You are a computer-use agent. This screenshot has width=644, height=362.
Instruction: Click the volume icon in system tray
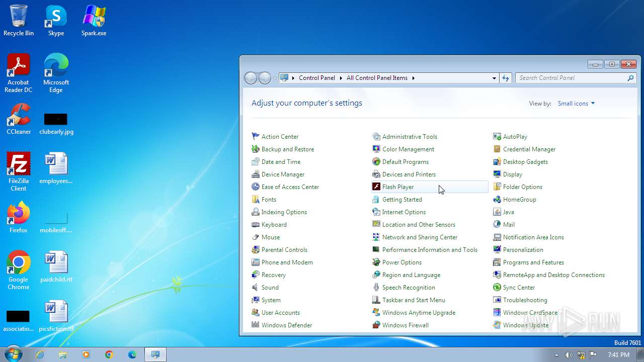569,355
